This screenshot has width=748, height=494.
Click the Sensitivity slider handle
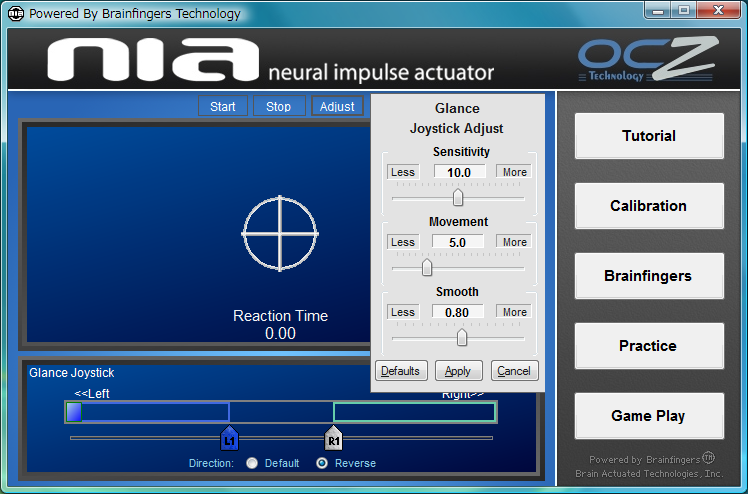[458, 197]
